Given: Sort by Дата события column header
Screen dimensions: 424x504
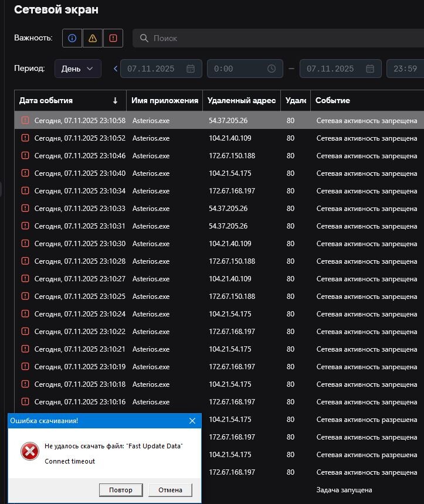Looking at the screenshot, I should pos(65,100).
